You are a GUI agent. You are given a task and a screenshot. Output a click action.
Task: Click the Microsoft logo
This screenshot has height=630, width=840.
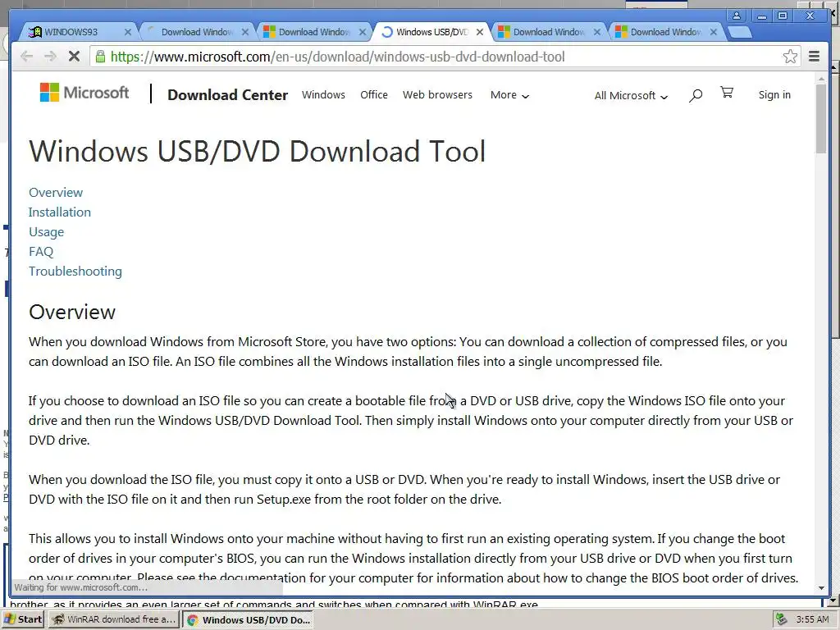(x=84, y=93)
